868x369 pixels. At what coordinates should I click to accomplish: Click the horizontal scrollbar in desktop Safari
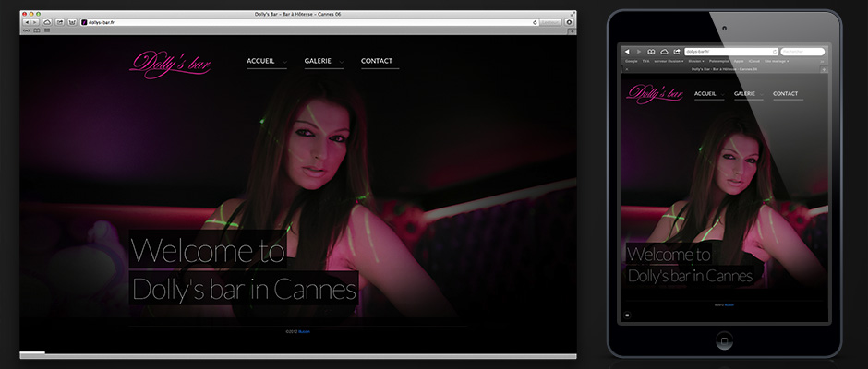click(x=298, y=354)
